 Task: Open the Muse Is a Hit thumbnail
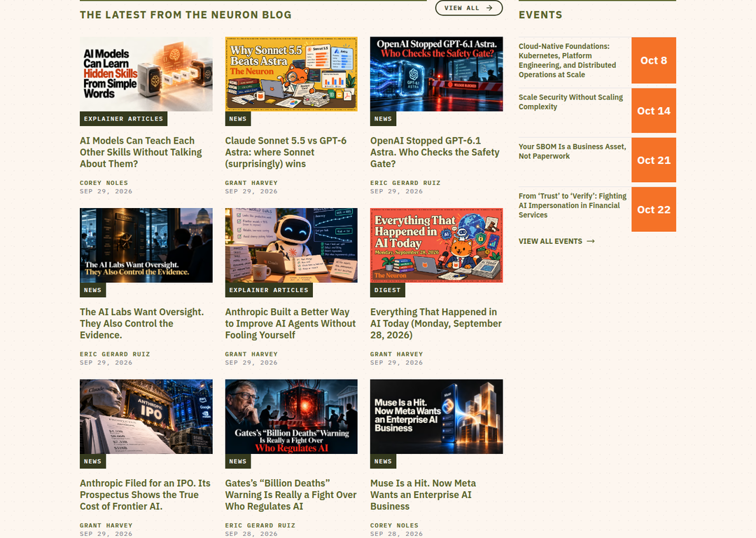pos(436,416)
